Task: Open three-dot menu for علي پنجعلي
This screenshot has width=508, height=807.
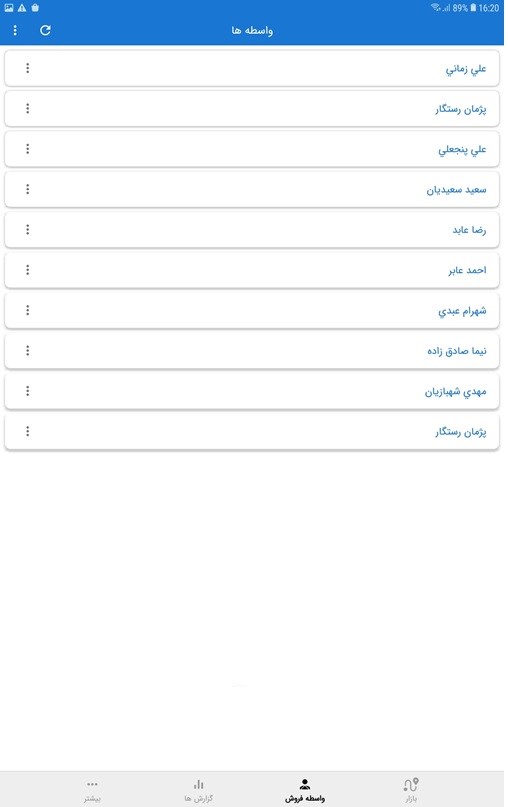Action: coord(27,149)
